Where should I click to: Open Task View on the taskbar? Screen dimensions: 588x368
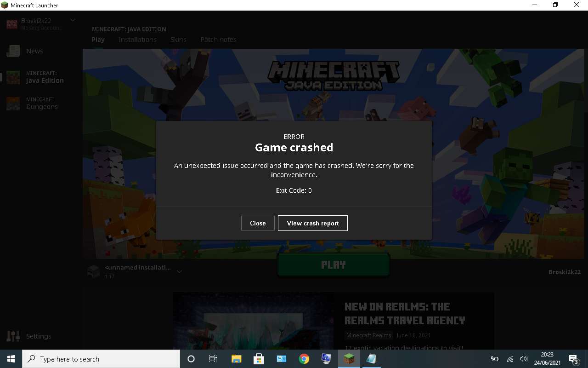[x=213, y=359]
